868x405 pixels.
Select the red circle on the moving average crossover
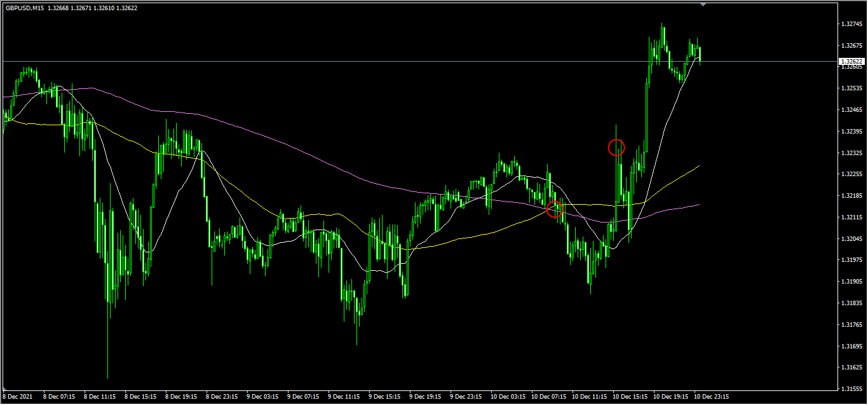555,209
